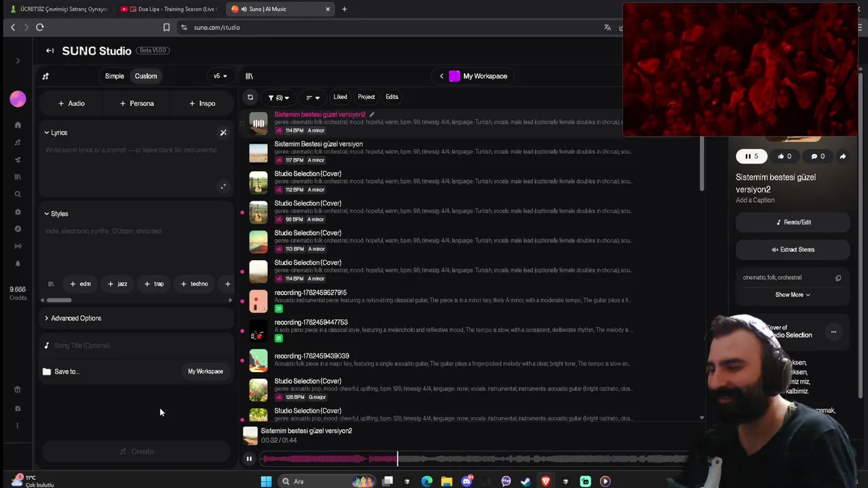Click the magic wand lyrics generator icon
The width and height of the screenshot is (868, 488).
coord(223,133)
